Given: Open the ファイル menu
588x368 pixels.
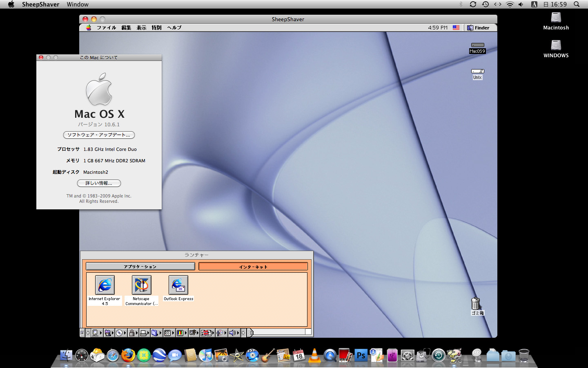Looking at the screenshot, I should tap(106, 28).
